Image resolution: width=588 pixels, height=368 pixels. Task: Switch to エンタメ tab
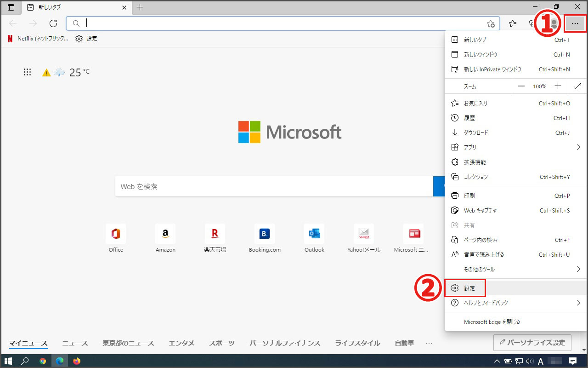181,343
